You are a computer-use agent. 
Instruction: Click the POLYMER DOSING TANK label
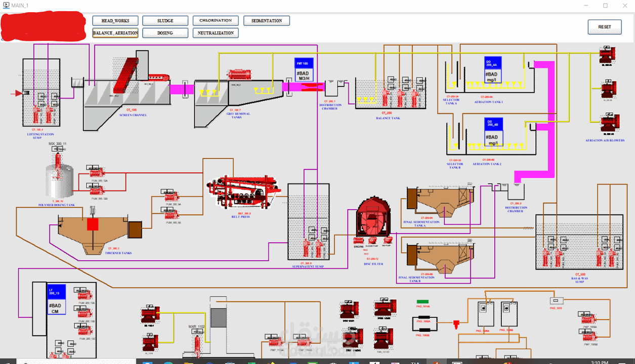[x=57, y=205]
